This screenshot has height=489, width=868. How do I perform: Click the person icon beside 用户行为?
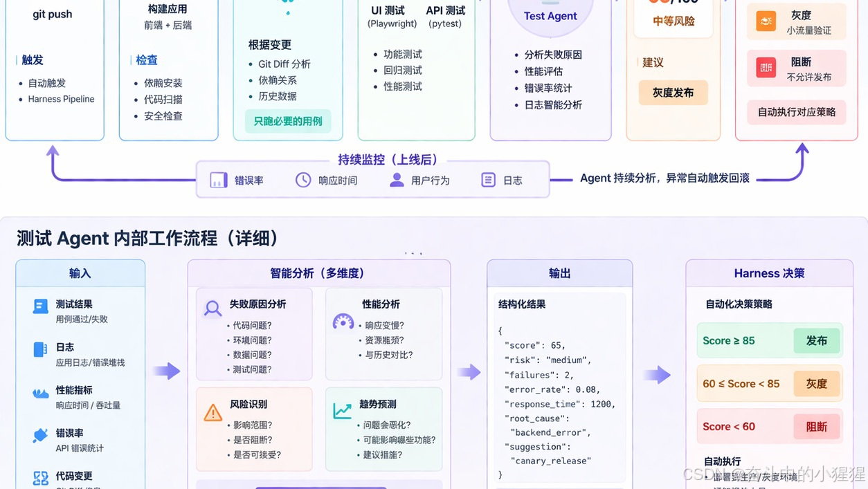pos(397,180)
